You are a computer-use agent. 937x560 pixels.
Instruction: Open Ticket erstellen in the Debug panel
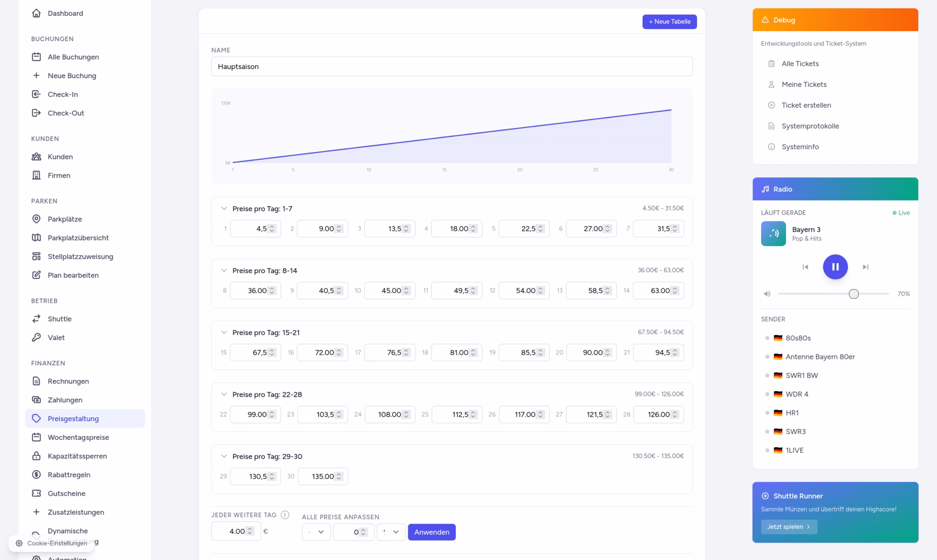(835, 106)
